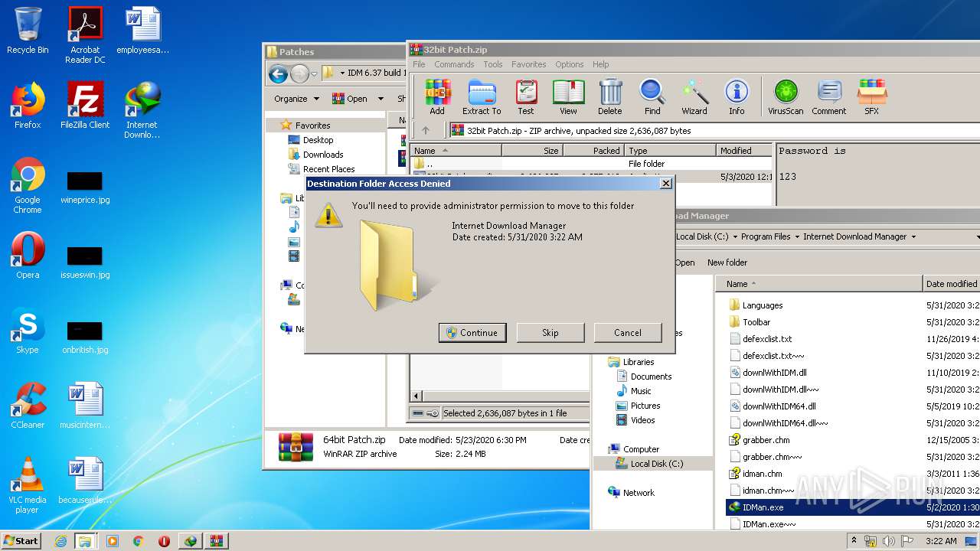
Task: Open the Commands menu in WinRAR
Action: tap(454, 64)
